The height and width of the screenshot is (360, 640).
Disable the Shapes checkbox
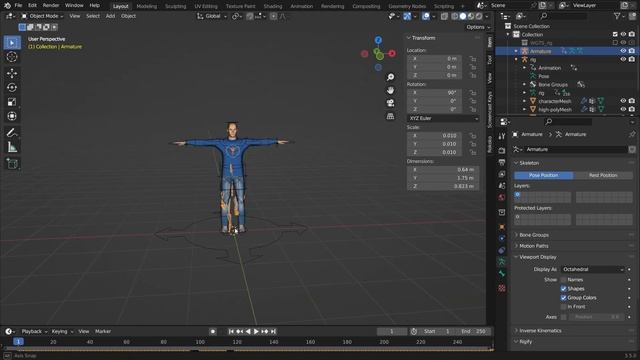tap(563, 289)
